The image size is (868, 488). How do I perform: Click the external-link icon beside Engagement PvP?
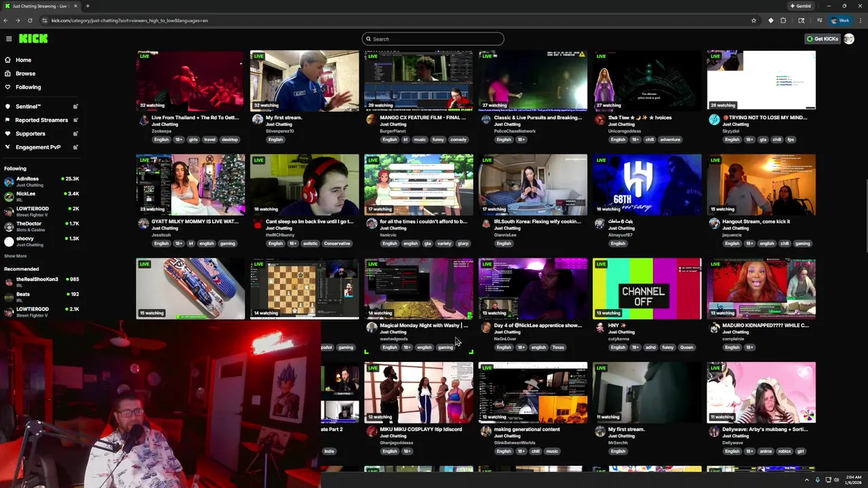75,147
